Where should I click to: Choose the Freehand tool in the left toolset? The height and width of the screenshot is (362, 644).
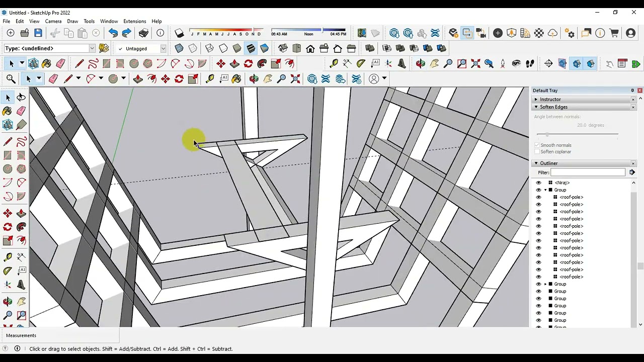click(21, 142)
